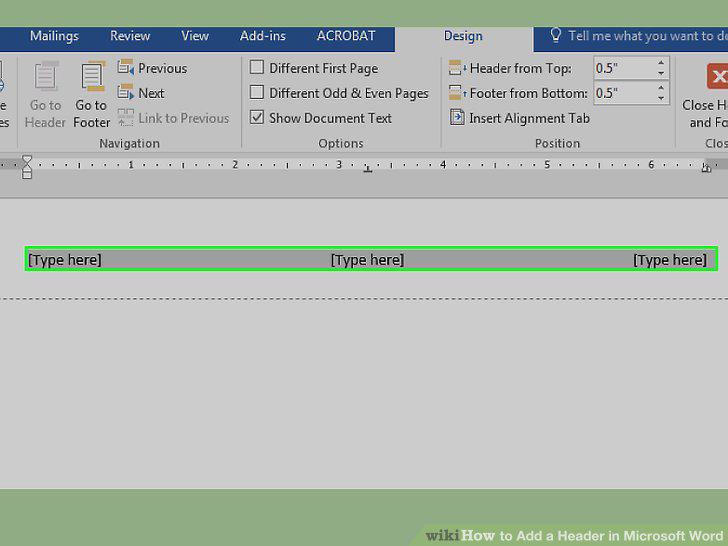Click the left [Type here] header placeholder
Image resolution: width=728 pixels, height=546 pixels.
click(x=65, y=260)
